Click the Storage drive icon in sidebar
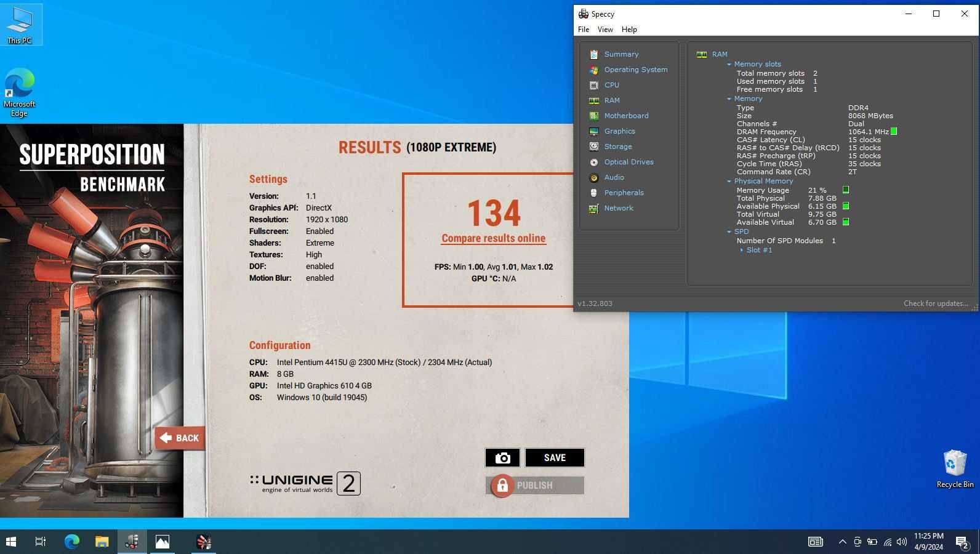This screenshot has width=980, height=554. tap(593, 147)
